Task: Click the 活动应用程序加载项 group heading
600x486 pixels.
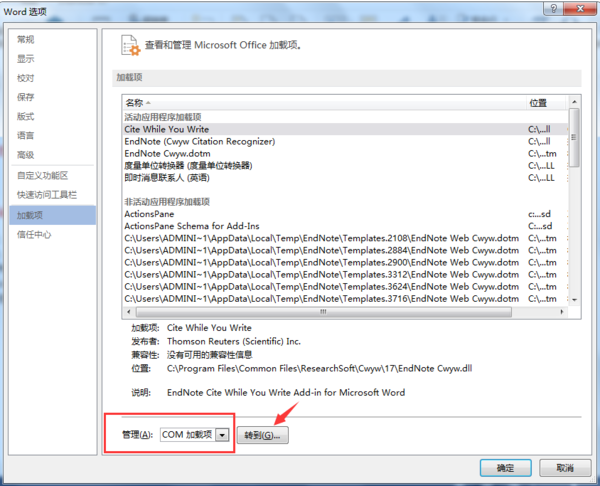Action: (163, 117)
